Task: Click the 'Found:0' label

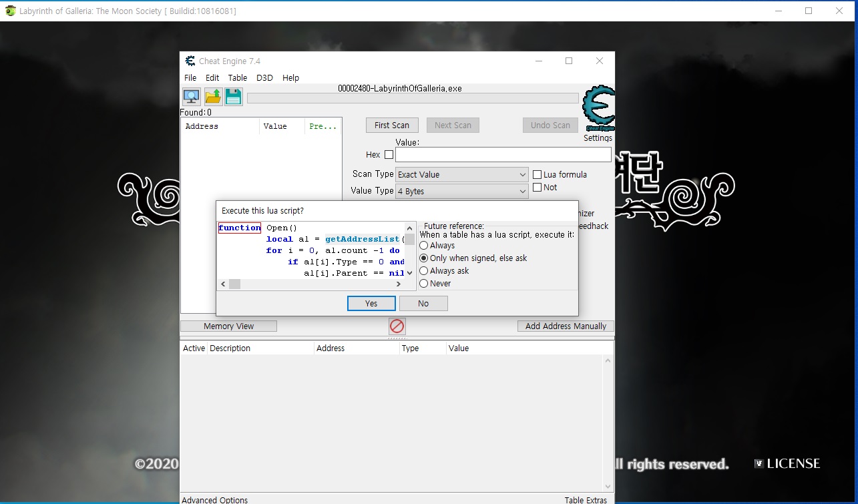Action: [196, 112]
